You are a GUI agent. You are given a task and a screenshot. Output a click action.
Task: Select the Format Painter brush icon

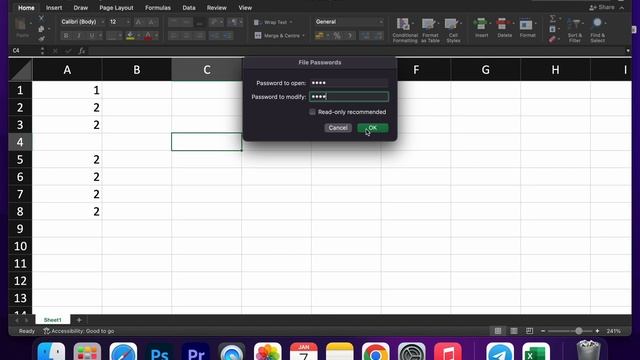[41, 39]
